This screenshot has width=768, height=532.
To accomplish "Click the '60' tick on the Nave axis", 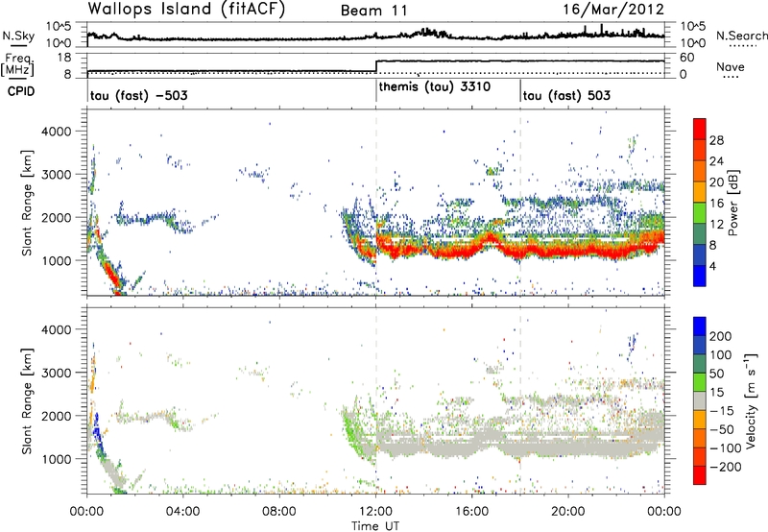I will click(x=687, y=58).
